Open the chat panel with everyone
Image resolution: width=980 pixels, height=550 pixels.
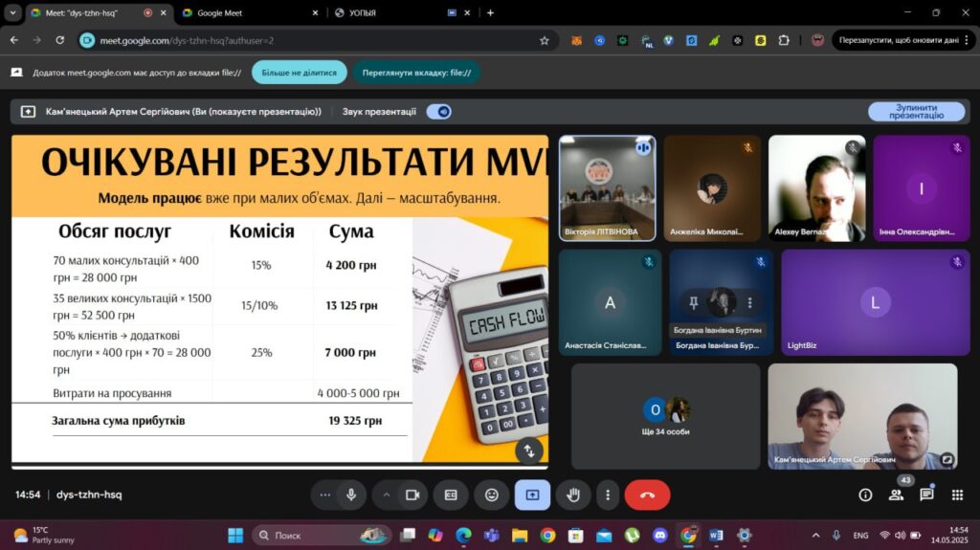click(x=926, y=495)
